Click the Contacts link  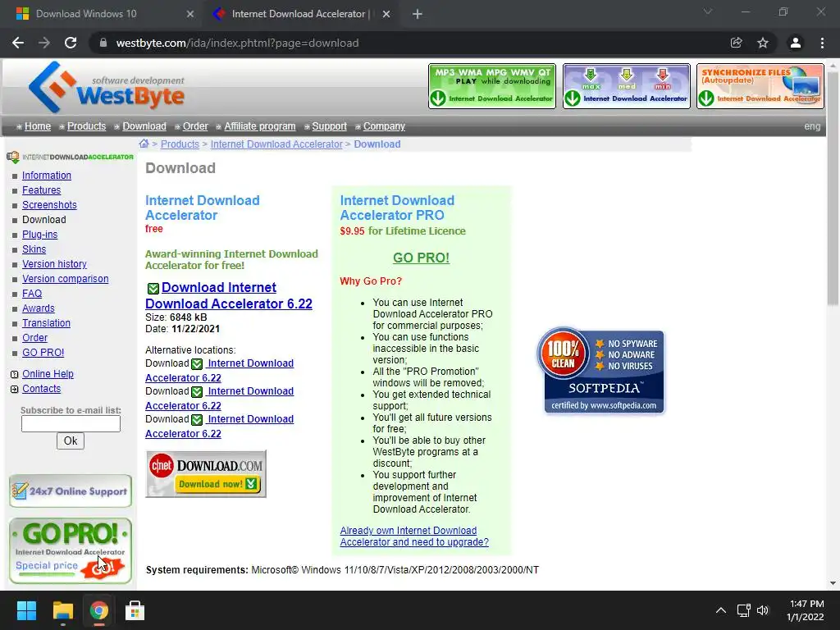click(41, 389)
